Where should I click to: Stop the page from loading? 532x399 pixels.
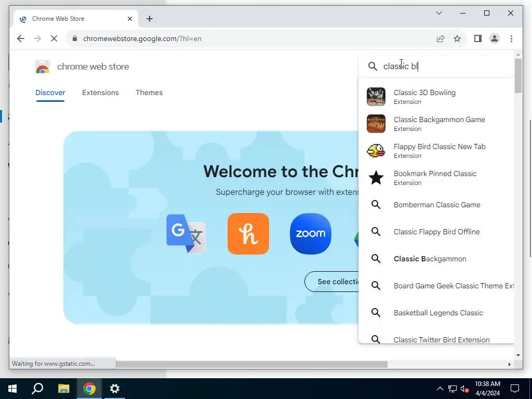54,38
